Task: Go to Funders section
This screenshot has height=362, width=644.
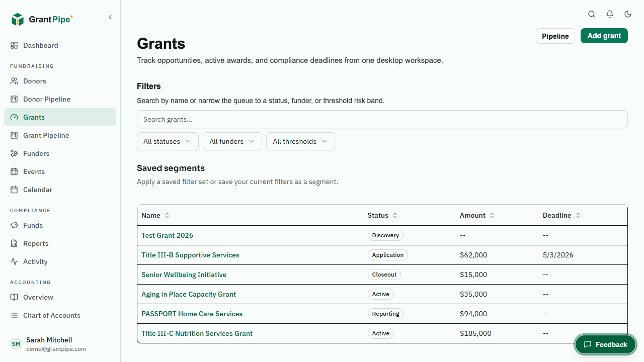Action: tap(60, 153)
